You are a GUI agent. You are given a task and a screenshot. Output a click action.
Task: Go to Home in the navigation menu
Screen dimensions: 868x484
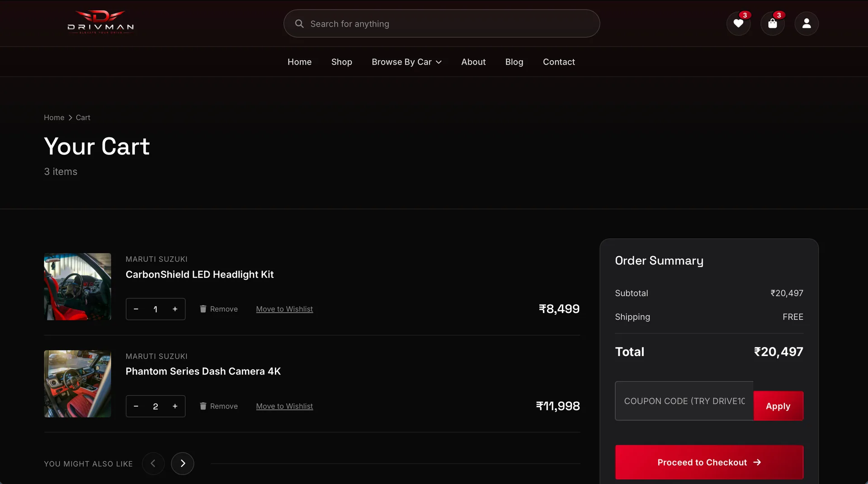click(x=299, y=62)
